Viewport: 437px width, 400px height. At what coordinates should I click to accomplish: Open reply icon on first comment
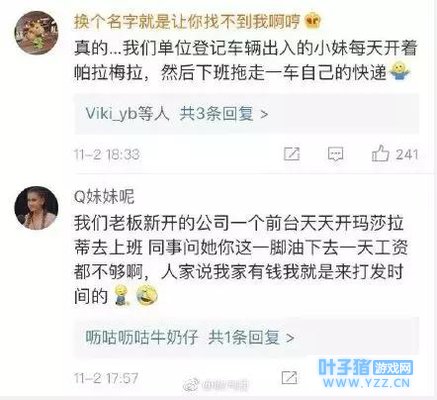pos(335,154)
